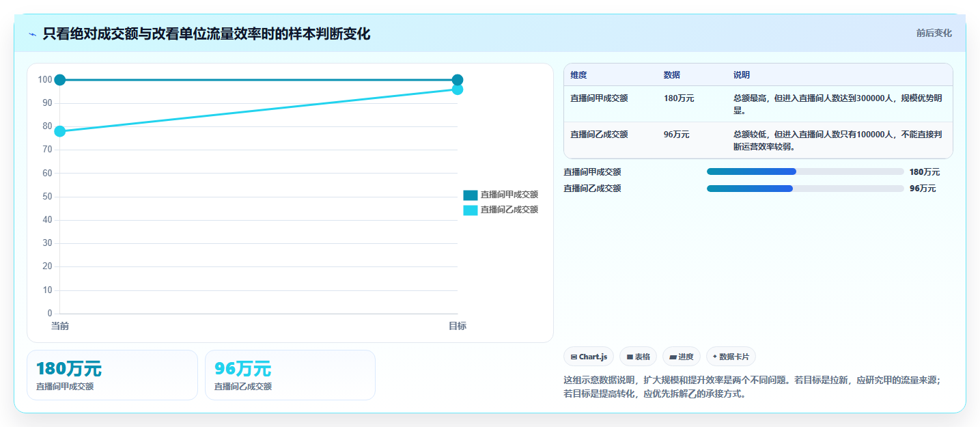Select the Chart.js tag
Screen dimensions: 980x427
click(589, 357)
